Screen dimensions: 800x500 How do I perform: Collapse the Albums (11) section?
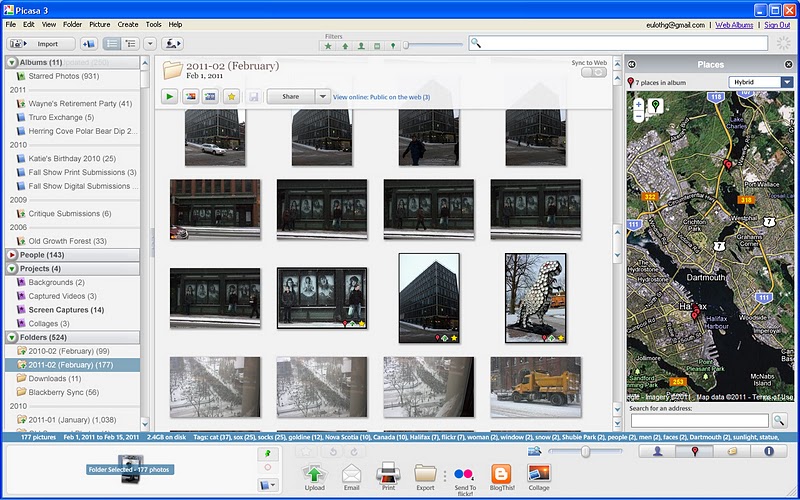[x=12, y=62]
